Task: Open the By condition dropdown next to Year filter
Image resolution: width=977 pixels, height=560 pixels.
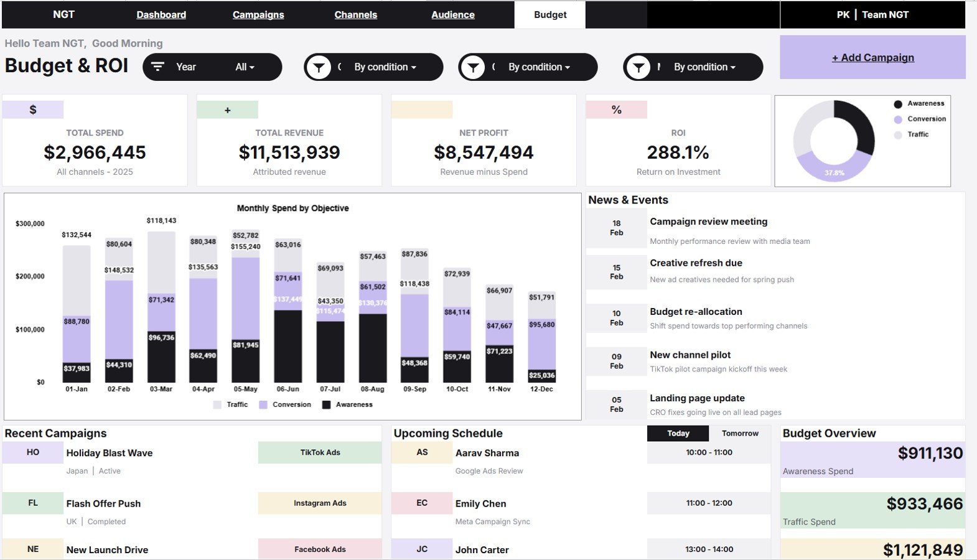Action: (x=385, y=67)
